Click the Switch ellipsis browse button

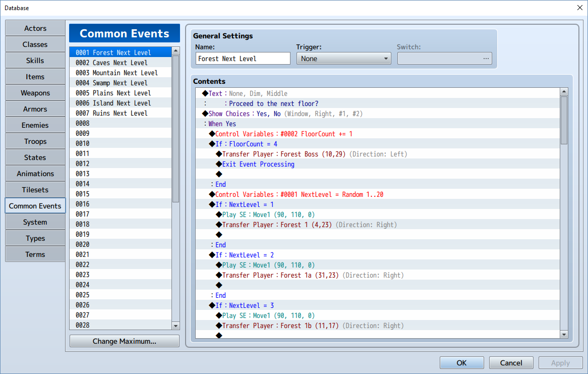click(x=486, y=59)
